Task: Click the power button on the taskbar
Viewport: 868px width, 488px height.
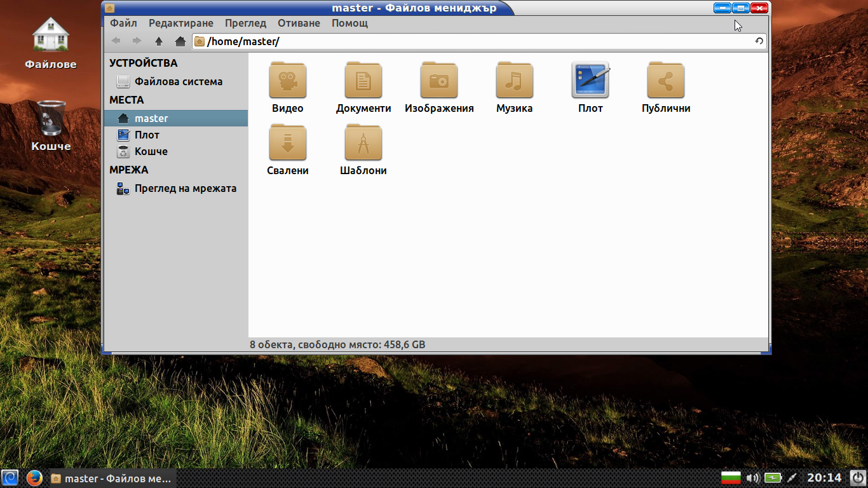Action: point(858,478)
